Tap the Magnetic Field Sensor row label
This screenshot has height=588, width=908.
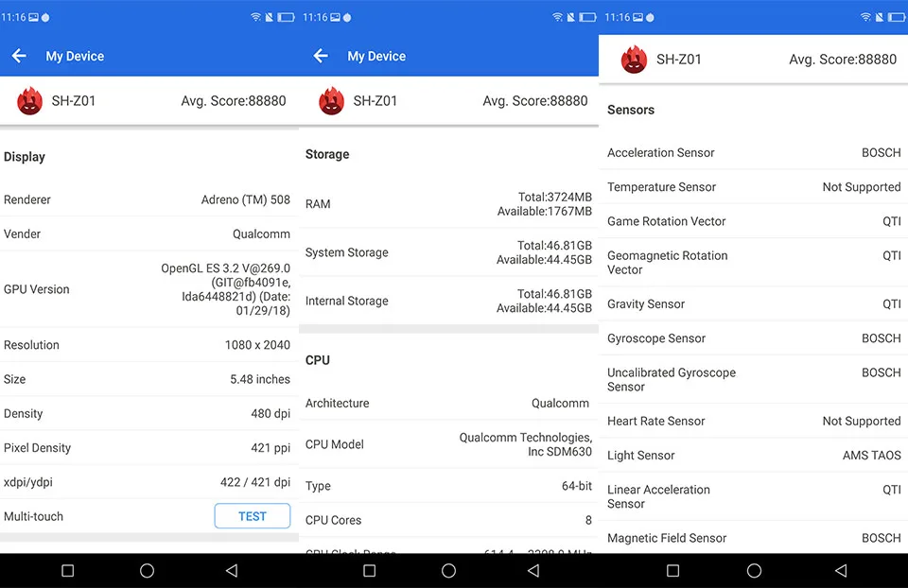[x=667, y=538]
